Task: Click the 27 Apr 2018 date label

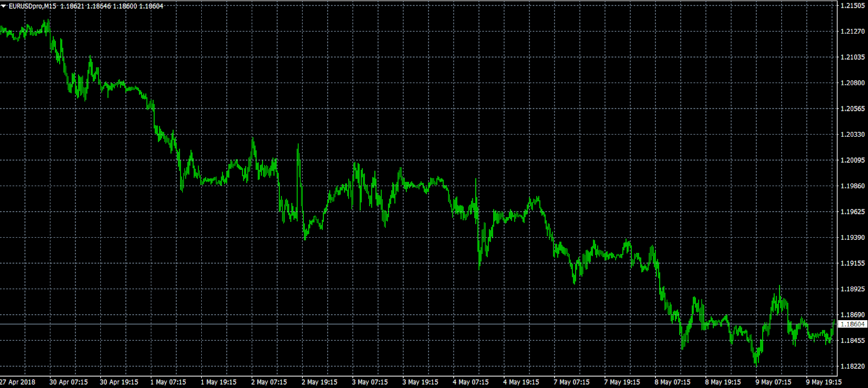Action: coord(18,382)
